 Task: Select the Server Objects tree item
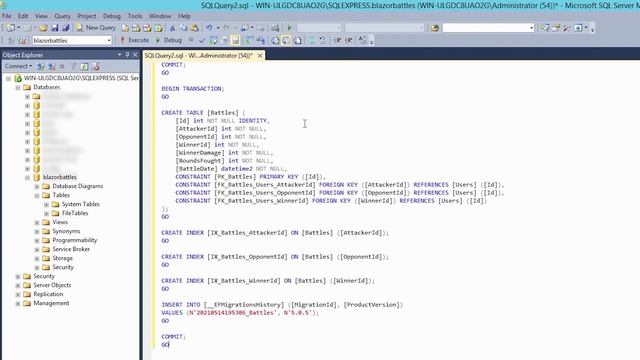click(52, 285)
